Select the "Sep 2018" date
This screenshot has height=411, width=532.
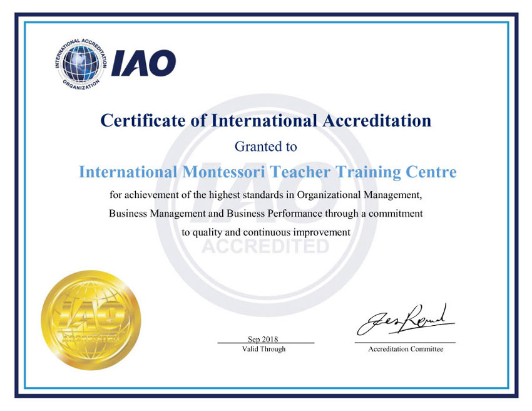(263, 339)
